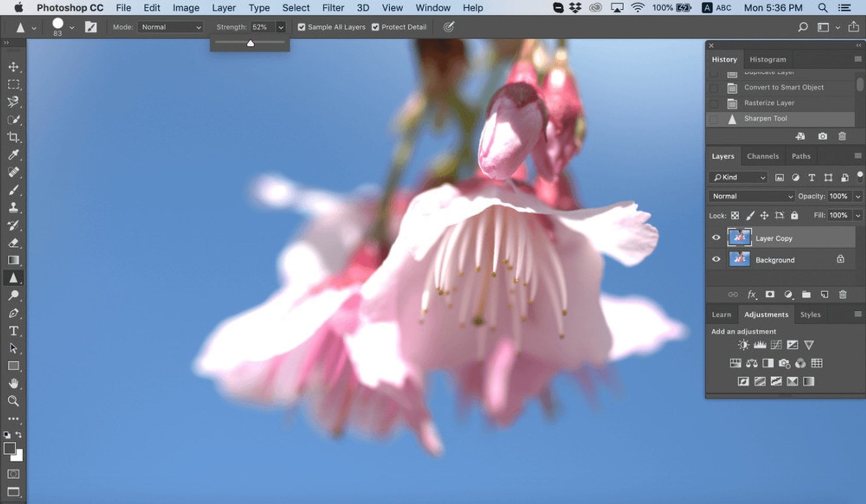This screenshot has width=866, height=504.
Task: Switch to the Channels tab
Action: [x=762, y=156]
